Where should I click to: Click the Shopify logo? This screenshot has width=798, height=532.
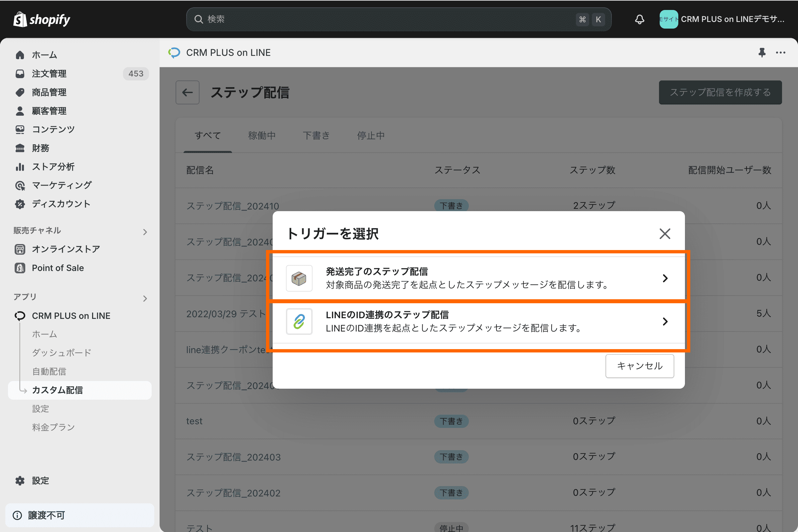(41, 19)
